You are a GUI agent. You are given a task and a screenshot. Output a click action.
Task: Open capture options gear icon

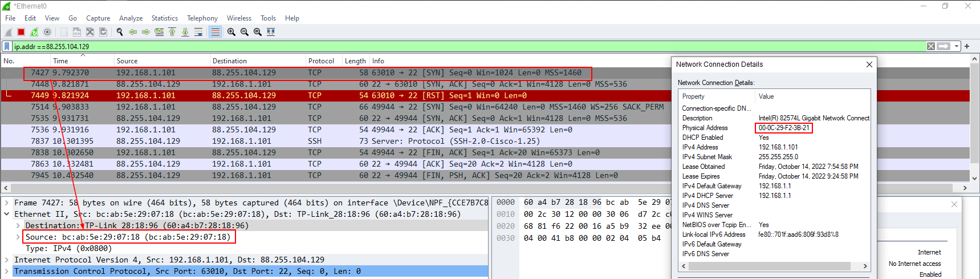[x=47, y=32]
